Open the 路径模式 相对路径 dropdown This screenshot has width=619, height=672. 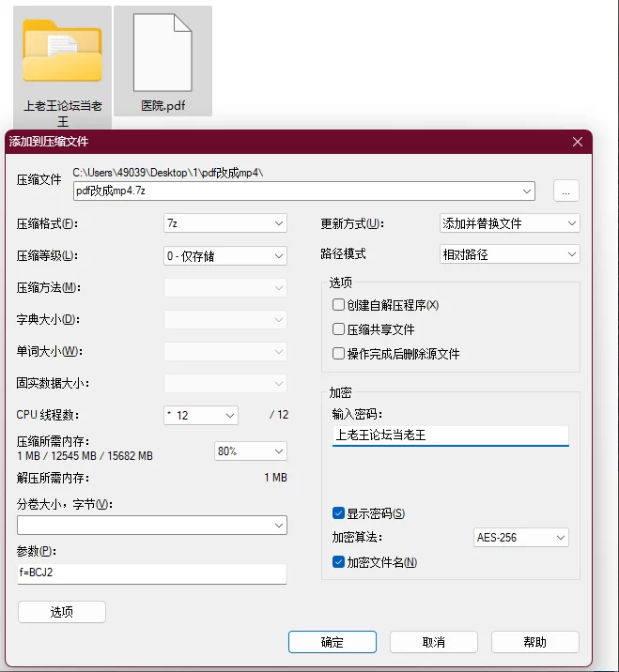(510, 254)
